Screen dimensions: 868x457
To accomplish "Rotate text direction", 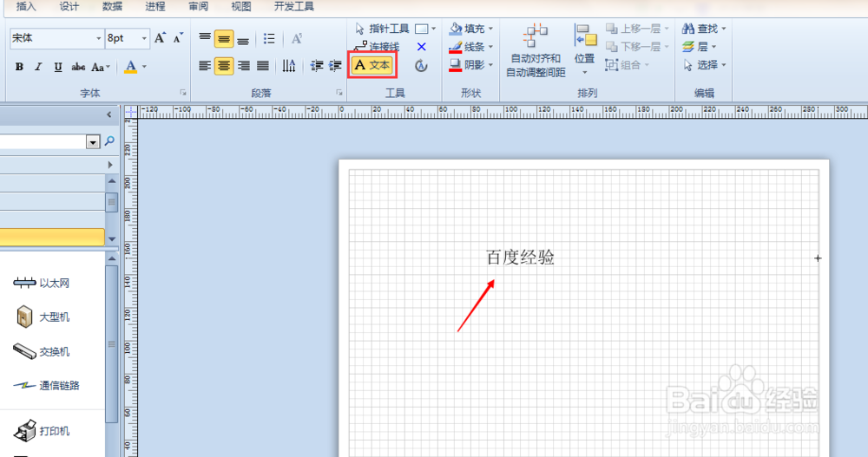I will pos(289,66).
